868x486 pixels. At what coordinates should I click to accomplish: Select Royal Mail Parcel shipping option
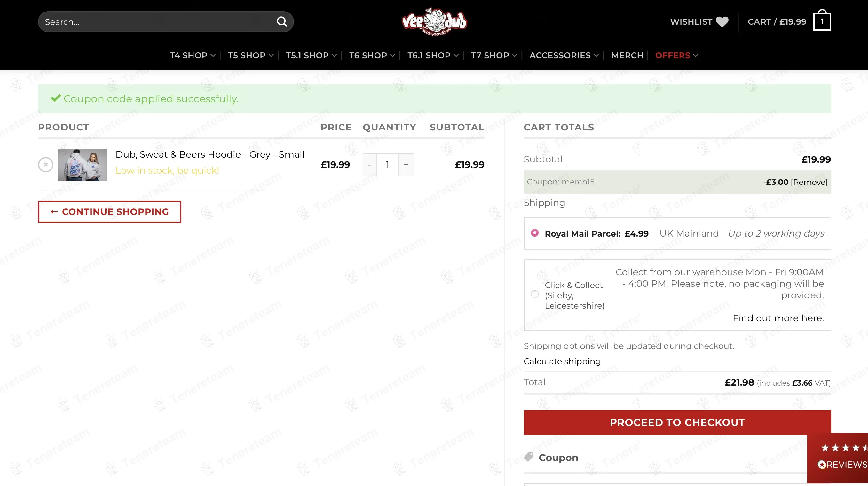coord(534,233)
